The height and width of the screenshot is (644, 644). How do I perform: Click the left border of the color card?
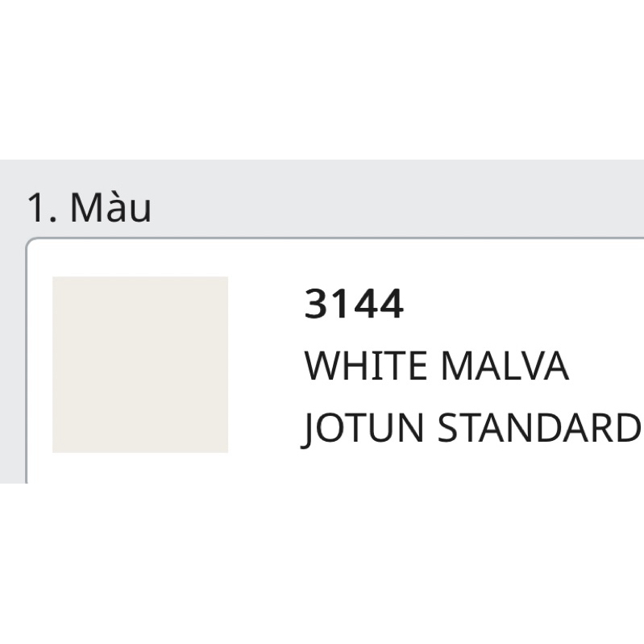tap(27, 363)
